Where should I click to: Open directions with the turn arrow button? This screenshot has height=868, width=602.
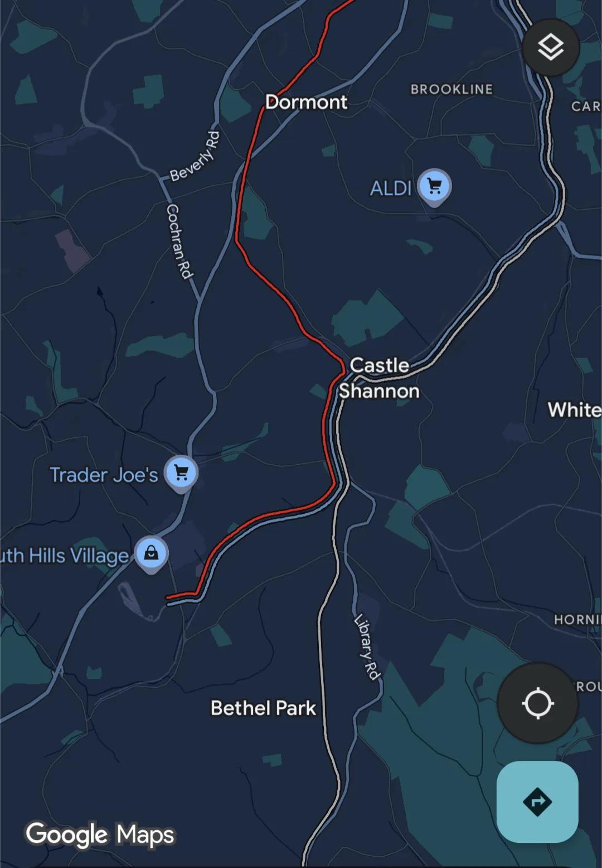tap(537, 802)
